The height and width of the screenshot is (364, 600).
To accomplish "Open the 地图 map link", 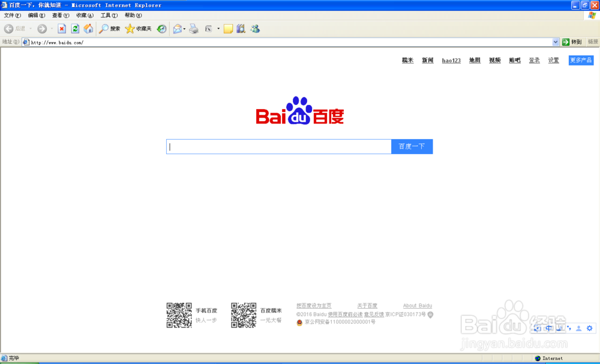I will (x=475, y=61).
